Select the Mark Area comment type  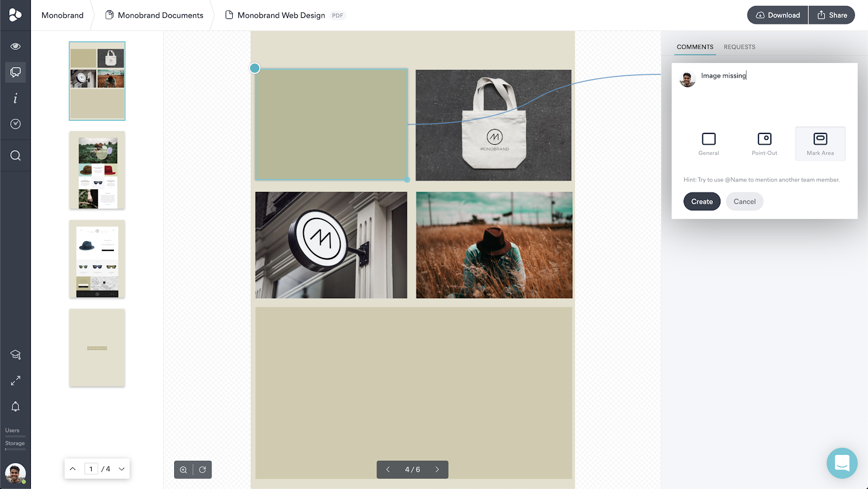click(820, 144)
